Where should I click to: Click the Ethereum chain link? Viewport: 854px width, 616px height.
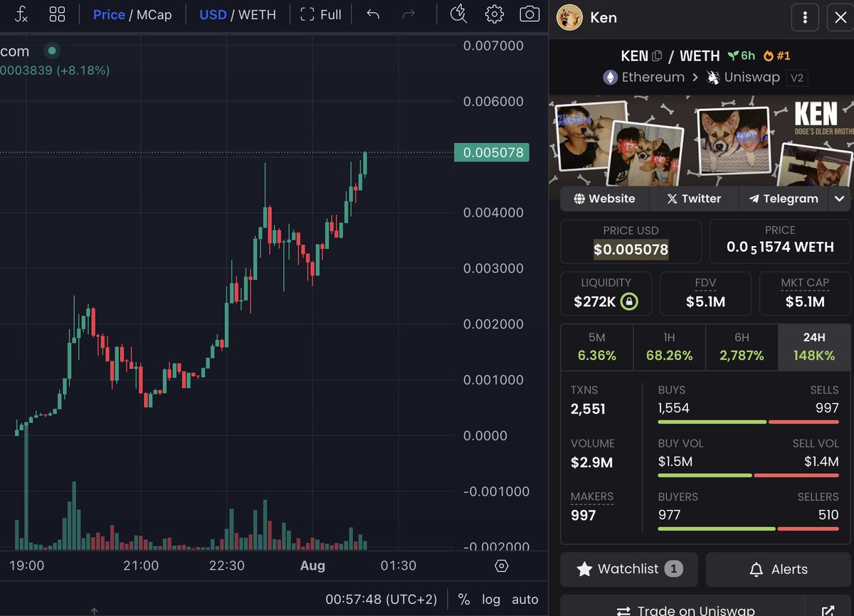644,78
